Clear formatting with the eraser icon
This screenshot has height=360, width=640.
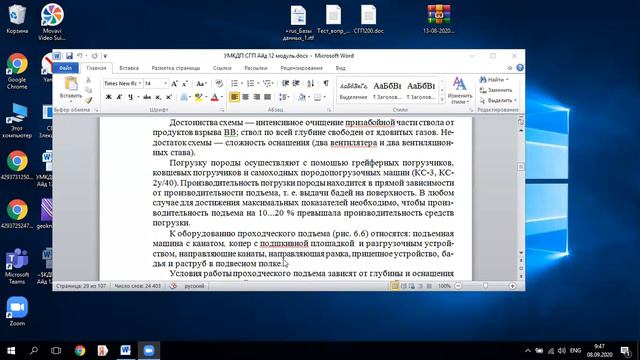pos(219,84)
